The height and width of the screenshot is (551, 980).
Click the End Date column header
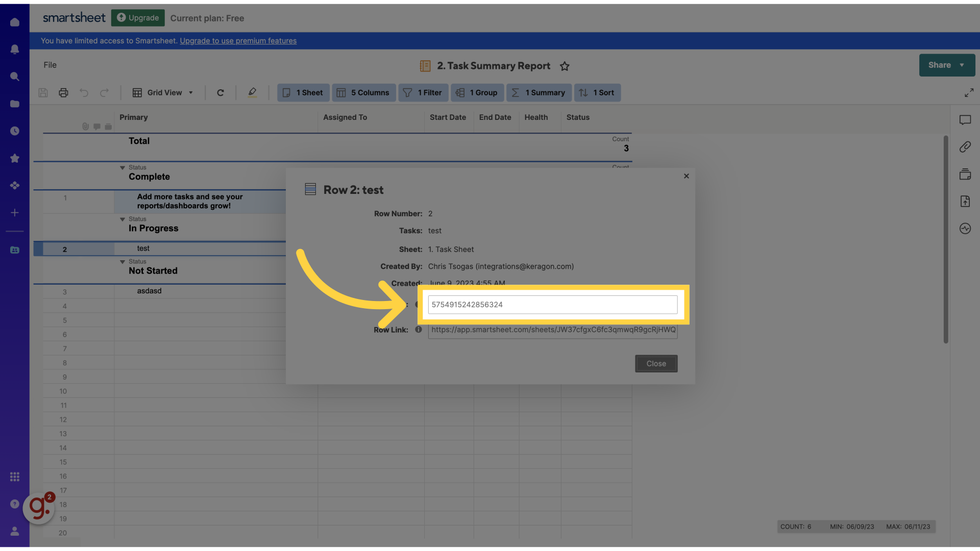click(495, 117)
